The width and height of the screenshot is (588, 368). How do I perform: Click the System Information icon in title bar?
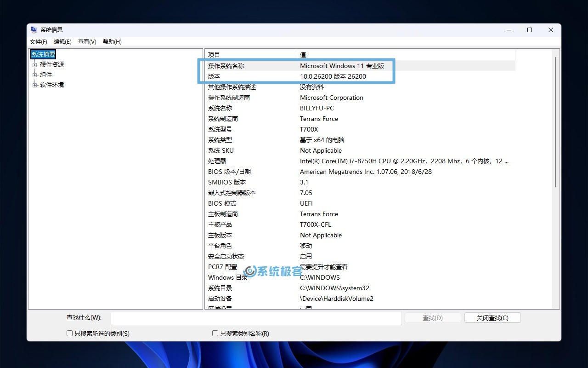pyautogui.click(x=34, y=29)
